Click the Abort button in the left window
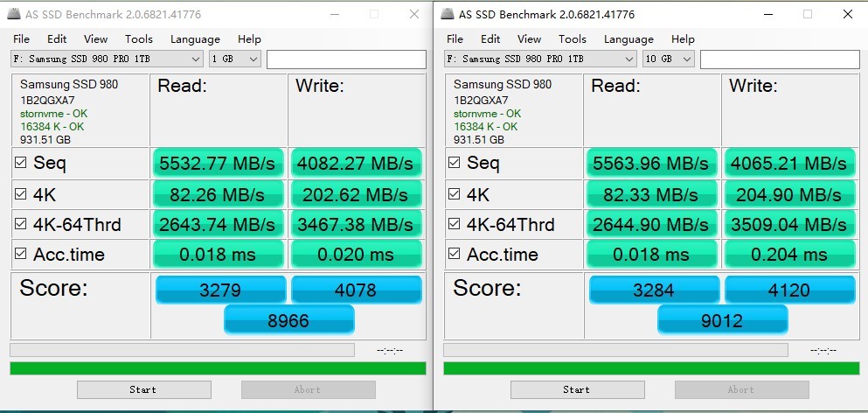The width and height of the screenshot is (868, 413). [x=309, y=389]
